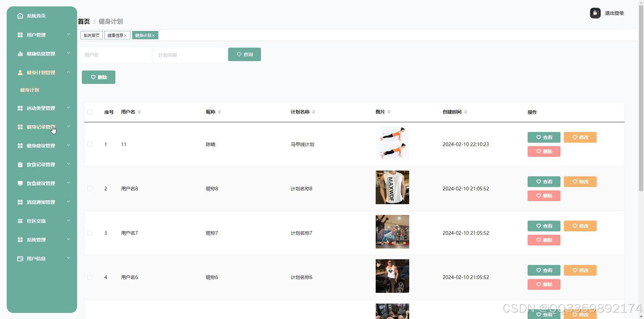Screen dimensions: 644x319
Task: Click the monitor icon for 饮食建议管理
Action: tap(20, 183)
